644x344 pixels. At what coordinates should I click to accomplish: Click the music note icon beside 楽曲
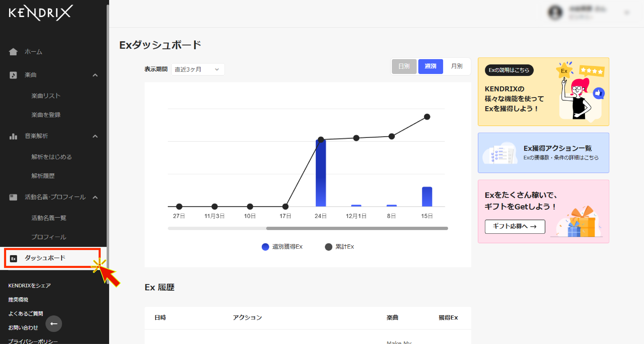13,75
